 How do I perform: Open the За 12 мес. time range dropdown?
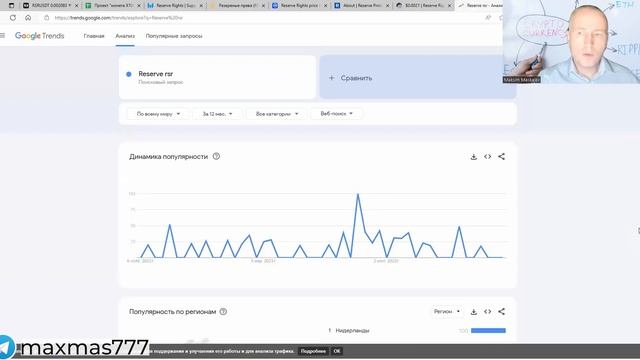point(218,114)
